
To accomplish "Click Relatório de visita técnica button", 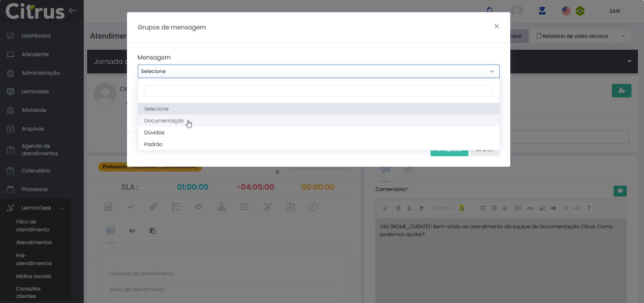I will [x=572, y=36].
